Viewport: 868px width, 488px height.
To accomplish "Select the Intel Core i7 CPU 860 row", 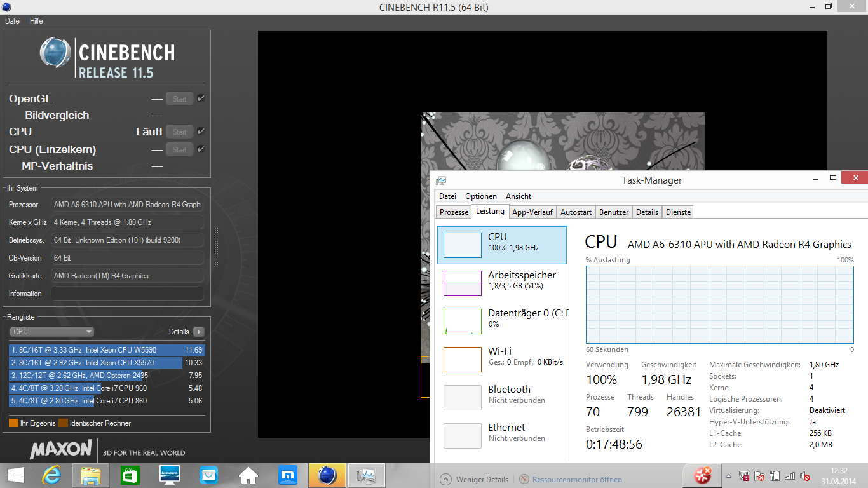I will coord(107,401).
